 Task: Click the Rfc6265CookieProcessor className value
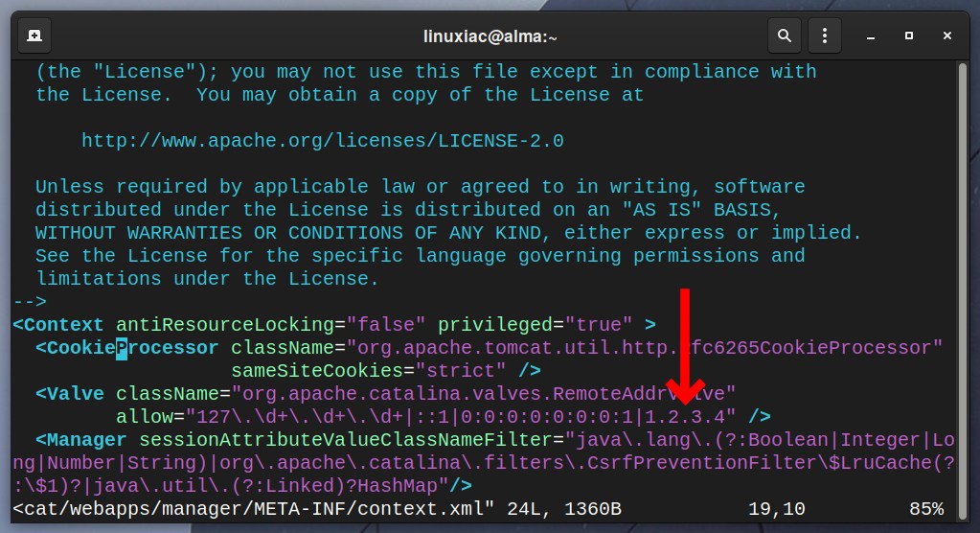click(645, 348)
